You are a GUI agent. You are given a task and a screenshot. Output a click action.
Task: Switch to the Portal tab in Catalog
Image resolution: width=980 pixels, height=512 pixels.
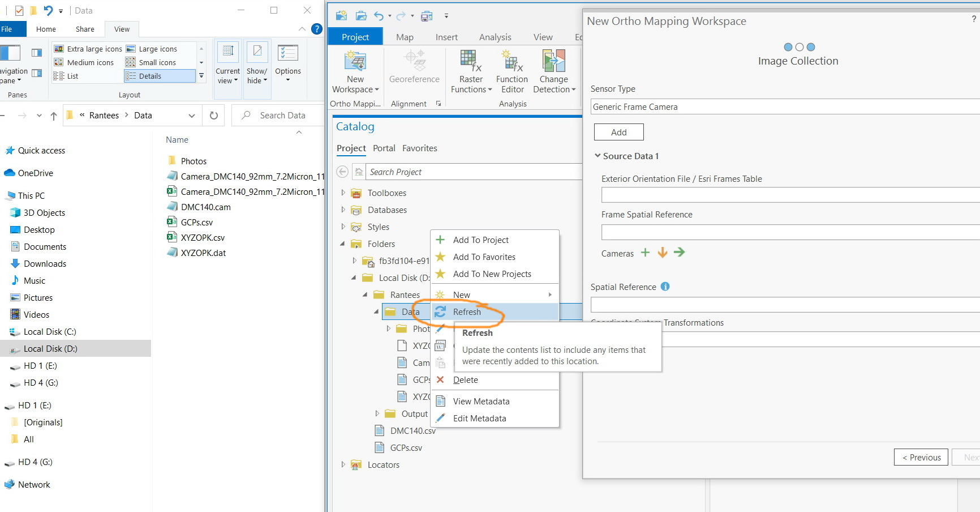[384, 148]
